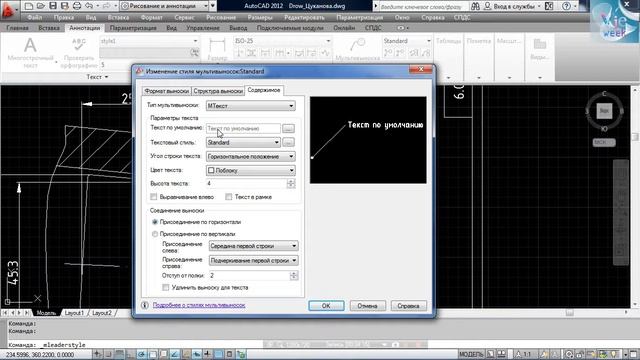Click the binoculars search icon in title bar
This screenshot has width=640, height=360.
475,6
